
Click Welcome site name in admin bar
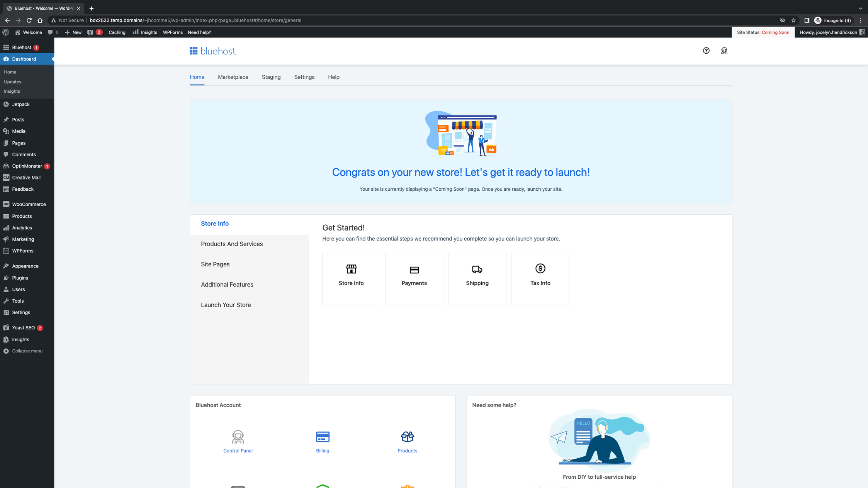pyautogui.click(x=29, y=32)
